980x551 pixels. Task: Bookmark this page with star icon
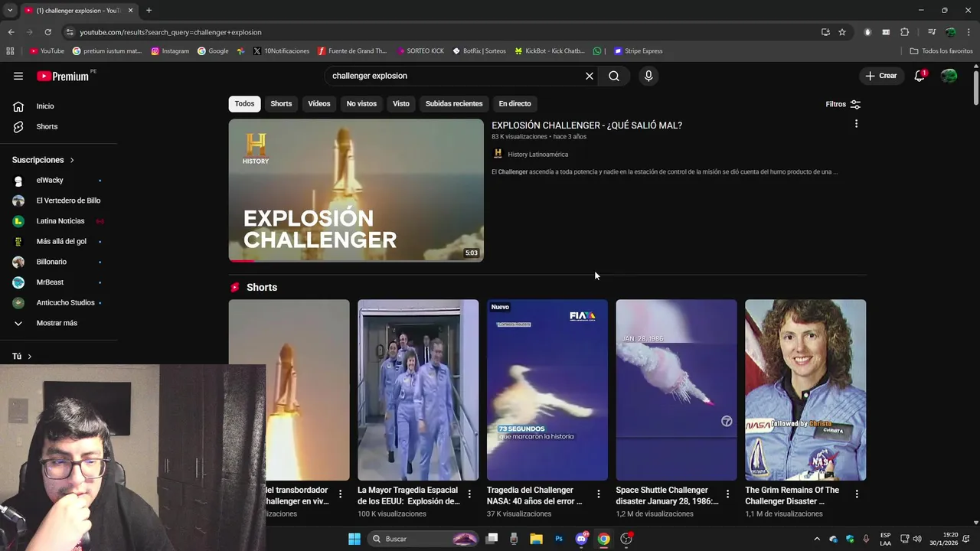click(842, 32)
